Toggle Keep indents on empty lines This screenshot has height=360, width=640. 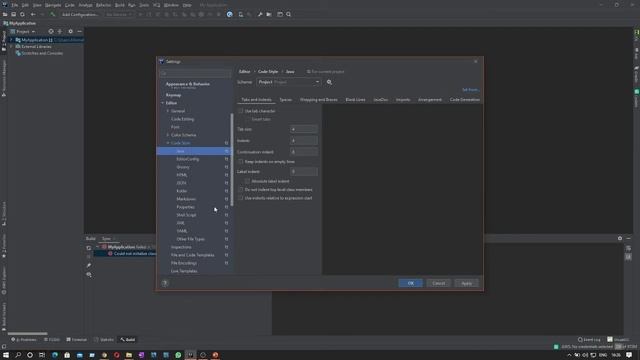click(240, 162)
